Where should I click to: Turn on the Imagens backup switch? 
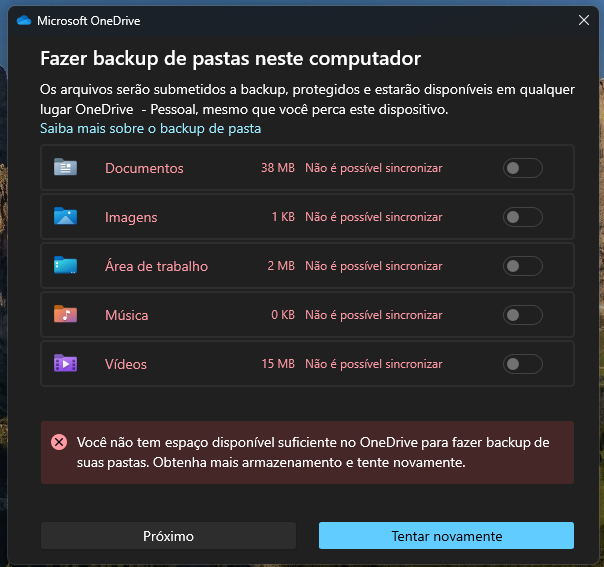coord(522,217)
